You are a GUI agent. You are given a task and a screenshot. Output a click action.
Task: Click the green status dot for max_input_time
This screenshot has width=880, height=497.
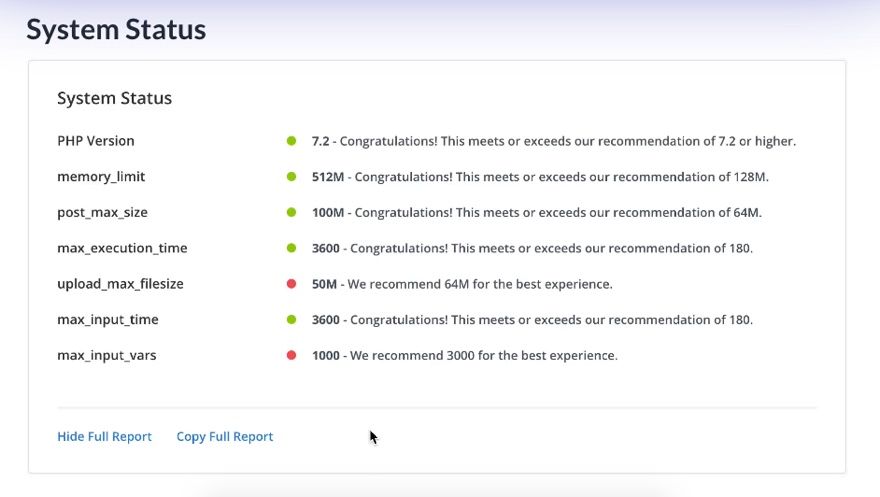(292, 320)
